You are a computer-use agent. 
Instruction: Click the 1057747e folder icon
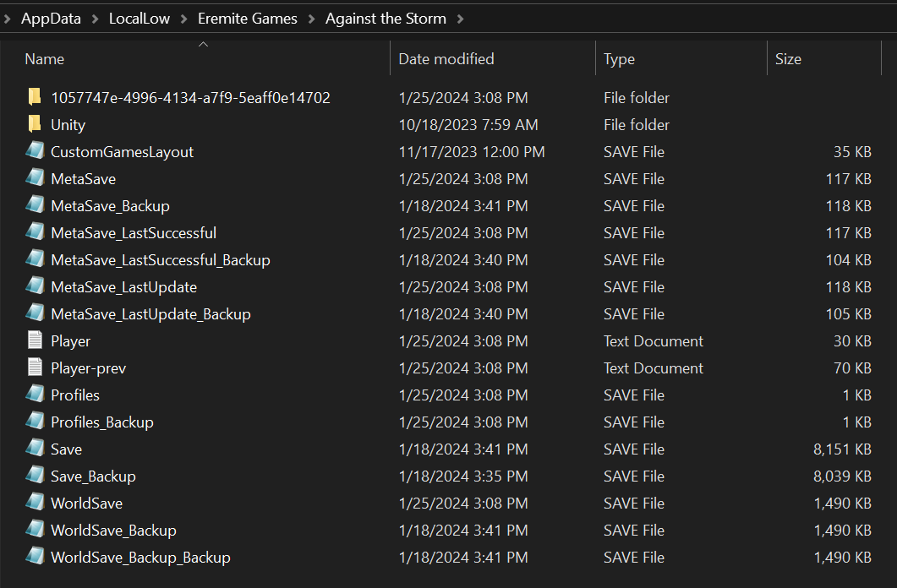pos(35,97)
